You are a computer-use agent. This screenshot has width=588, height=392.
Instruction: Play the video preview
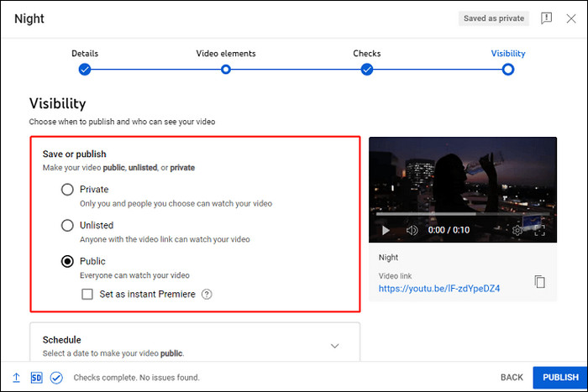point(386,230)
